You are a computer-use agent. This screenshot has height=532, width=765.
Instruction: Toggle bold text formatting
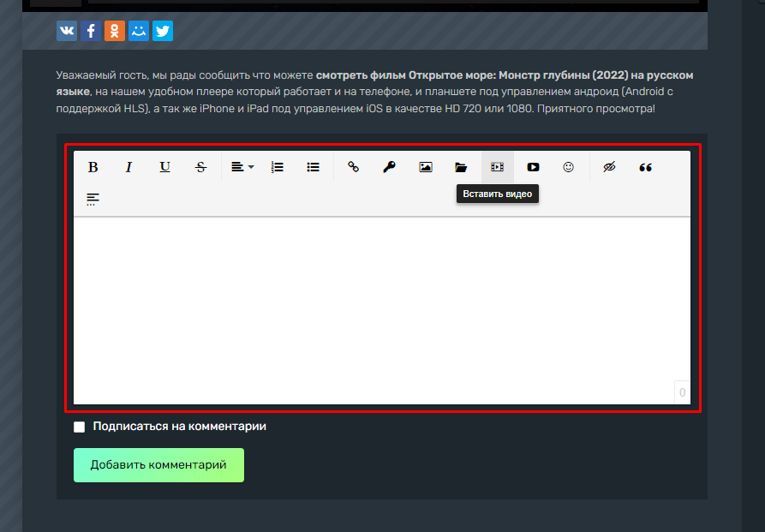(93, 167)
